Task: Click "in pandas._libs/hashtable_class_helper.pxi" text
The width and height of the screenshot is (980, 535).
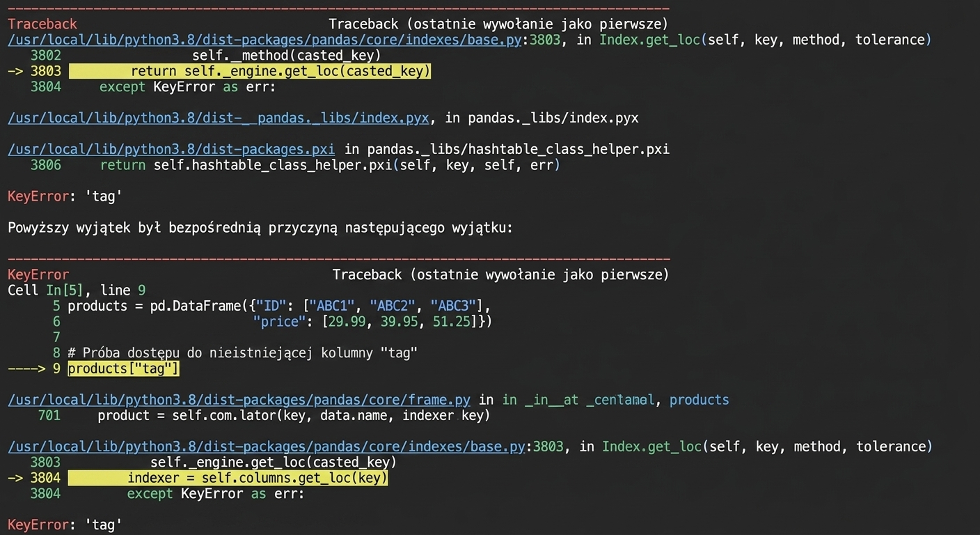Action: click(507, 149)
